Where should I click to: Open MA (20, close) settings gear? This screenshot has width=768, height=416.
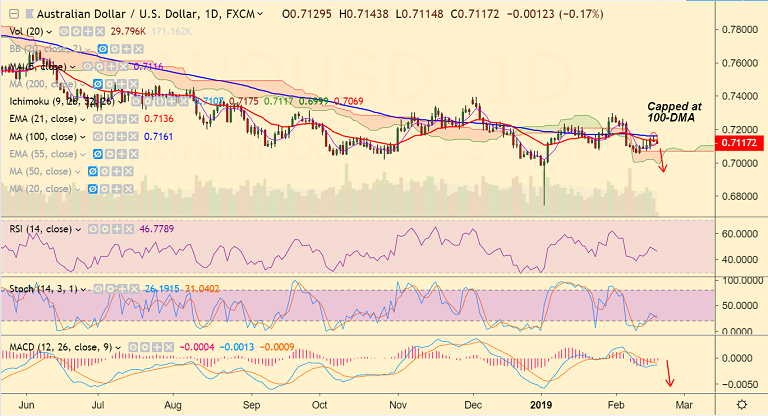pyautogui.click(x=104, y=189)
